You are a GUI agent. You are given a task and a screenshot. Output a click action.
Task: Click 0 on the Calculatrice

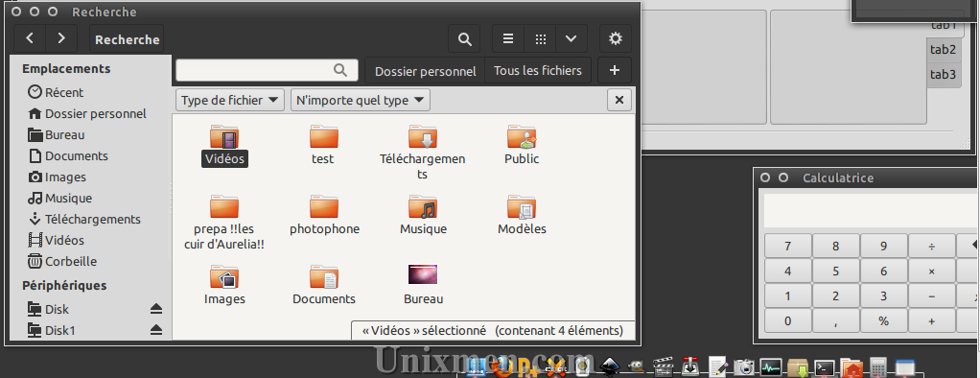tap(787, 321)
